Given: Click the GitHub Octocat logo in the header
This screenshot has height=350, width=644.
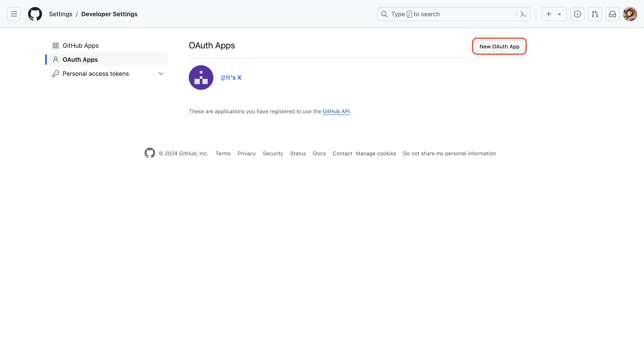Looking at the screenshot, I should [35, 14].
